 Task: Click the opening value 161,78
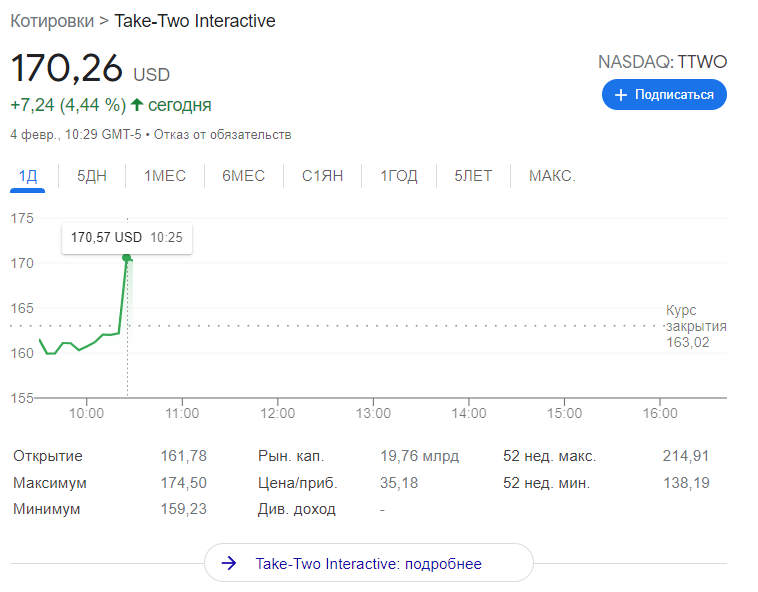pos(184,456)
